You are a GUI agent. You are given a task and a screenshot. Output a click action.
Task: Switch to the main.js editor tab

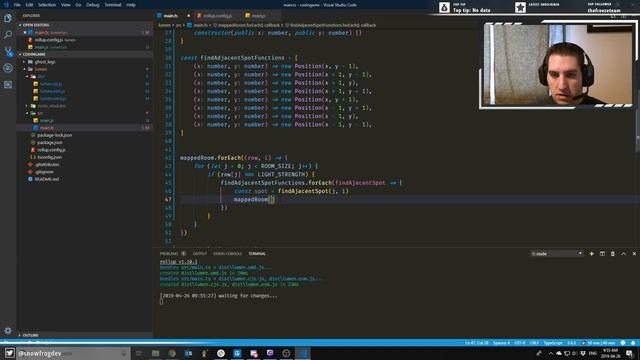258,16
